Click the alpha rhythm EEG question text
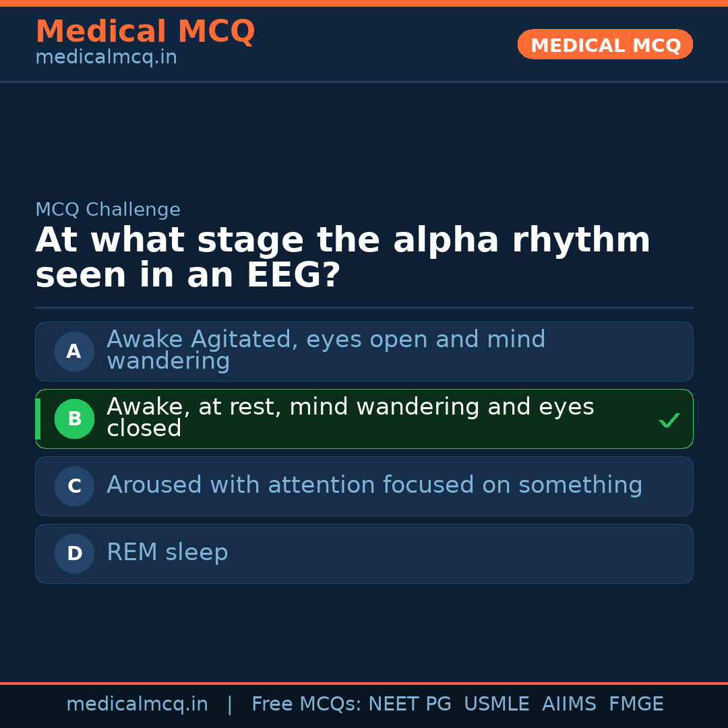Viewport: 728px width, 728px height. 342,257
